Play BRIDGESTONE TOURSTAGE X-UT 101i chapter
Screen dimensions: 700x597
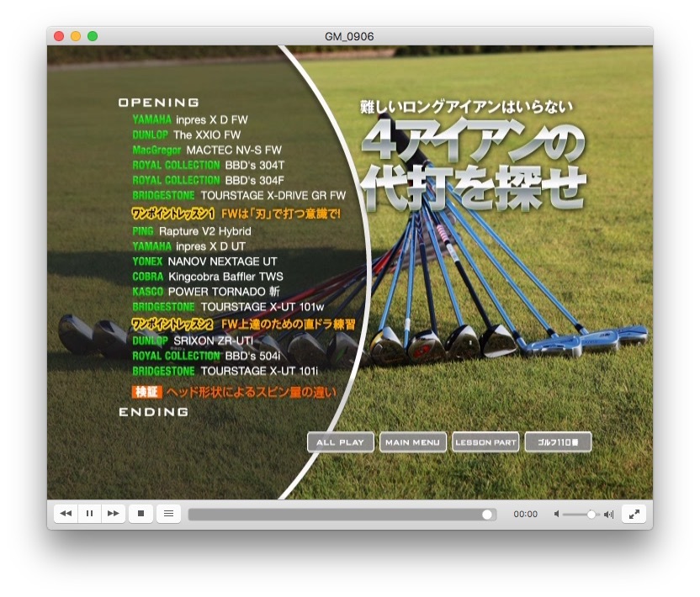(x=225, y=371)
